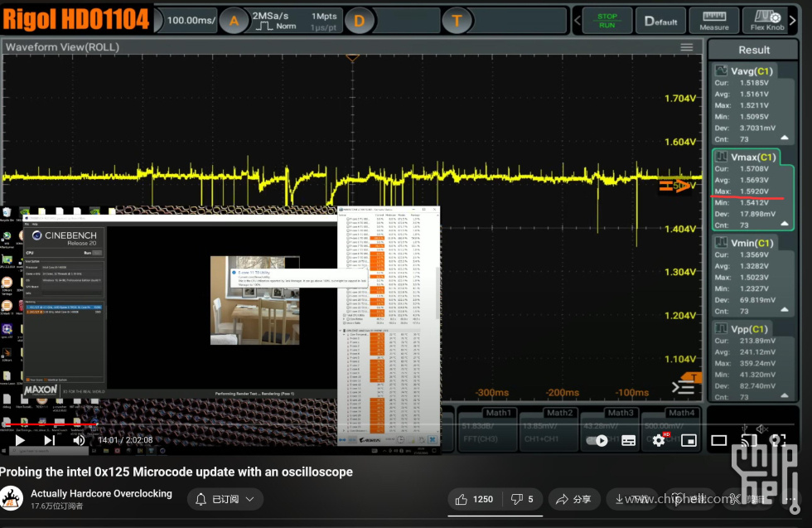
Task: Click the Vmin Min: 1.2327V value
Action: pos(742,288)
